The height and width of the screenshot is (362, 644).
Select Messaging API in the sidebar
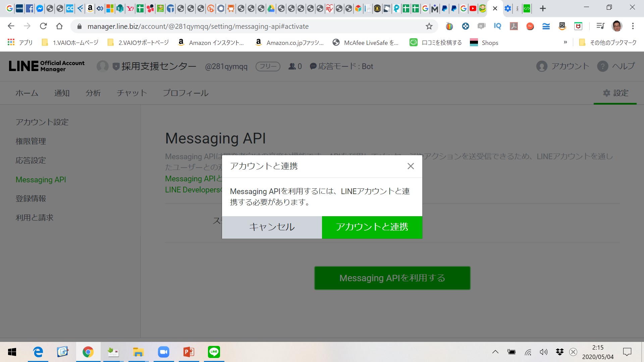coord(41,180)
